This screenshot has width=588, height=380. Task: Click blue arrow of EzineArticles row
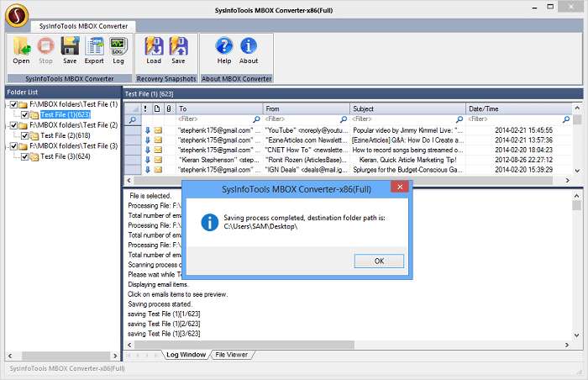pyautogui.click(x=148, y=140)
